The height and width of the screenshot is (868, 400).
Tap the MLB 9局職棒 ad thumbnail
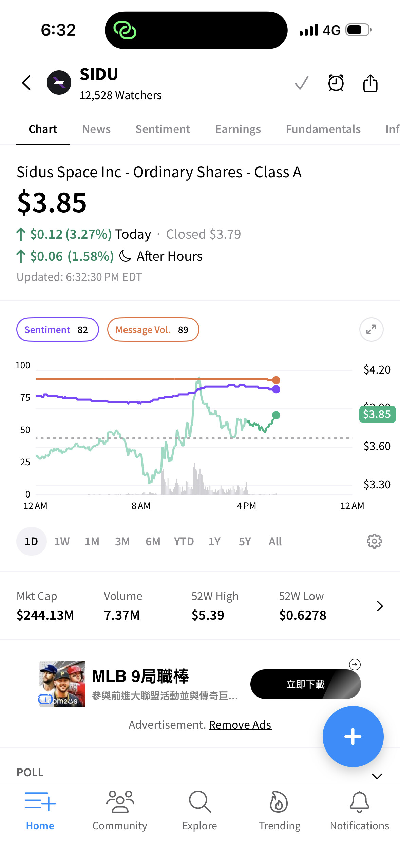pos(62,684)
